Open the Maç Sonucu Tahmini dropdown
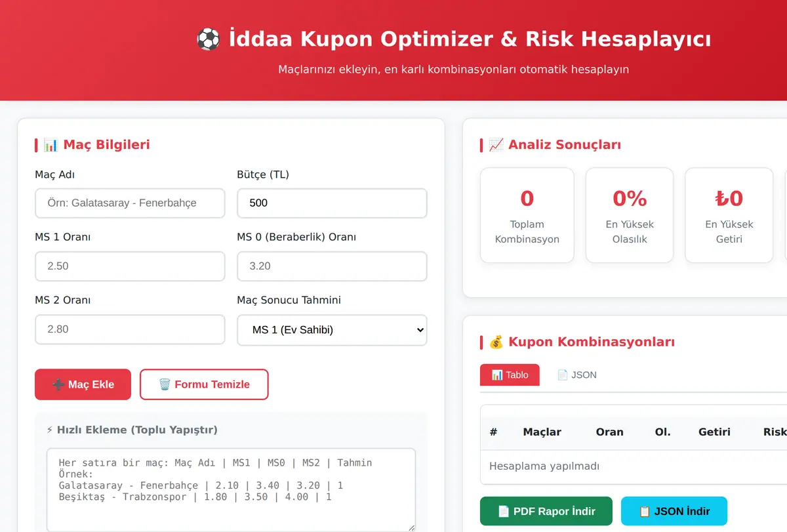 click(332, 330)
